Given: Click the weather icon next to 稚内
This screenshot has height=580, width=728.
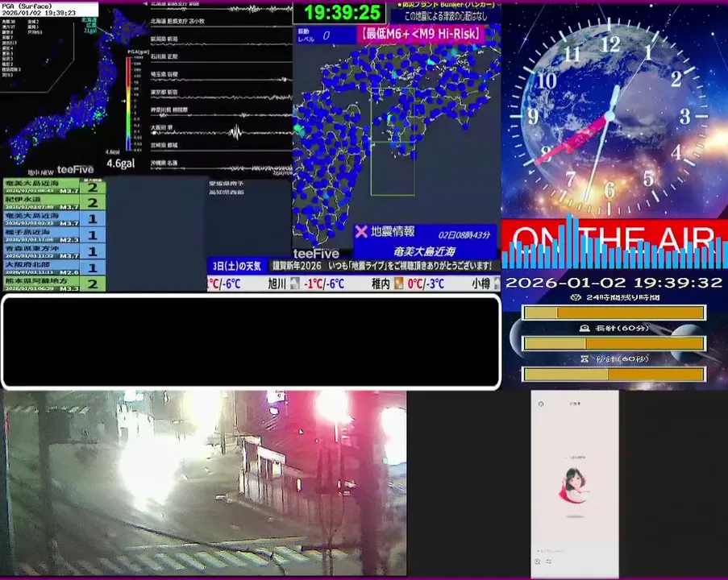Looking at the screenshot, I should [x=399, y=284].
